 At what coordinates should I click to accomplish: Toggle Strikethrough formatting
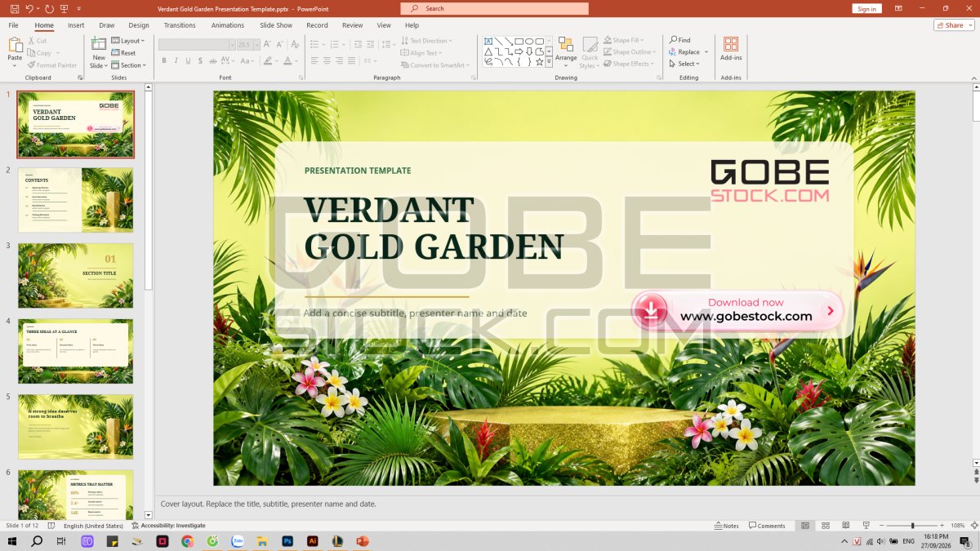point(214,60)
